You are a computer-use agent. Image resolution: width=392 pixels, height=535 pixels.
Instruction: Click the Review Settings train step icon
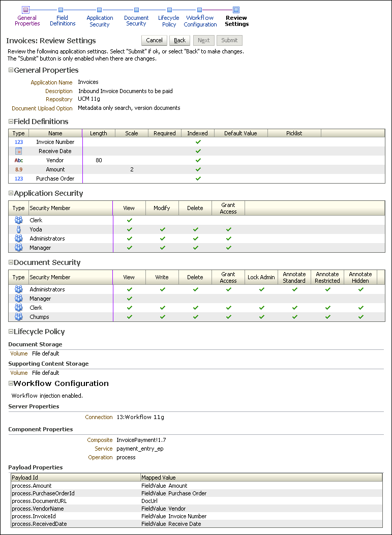(236, 9)
